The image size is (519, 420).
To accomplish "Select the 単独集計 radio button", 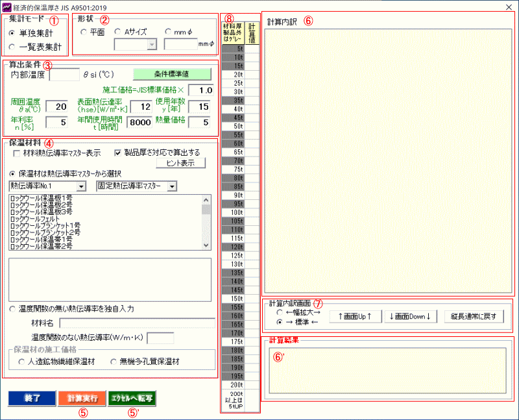I will (13, 32).
